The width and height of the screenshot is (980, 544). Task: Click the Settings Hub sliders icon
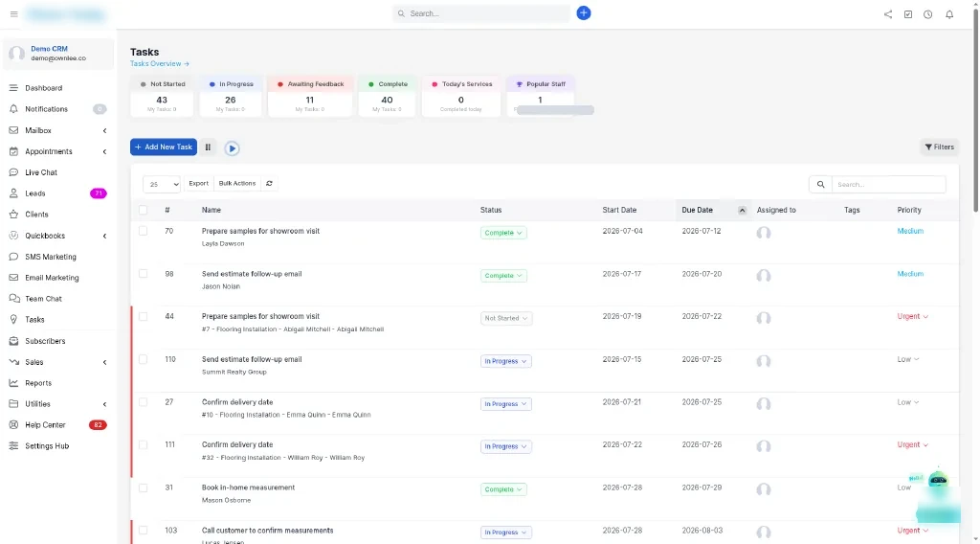(13, 445)
